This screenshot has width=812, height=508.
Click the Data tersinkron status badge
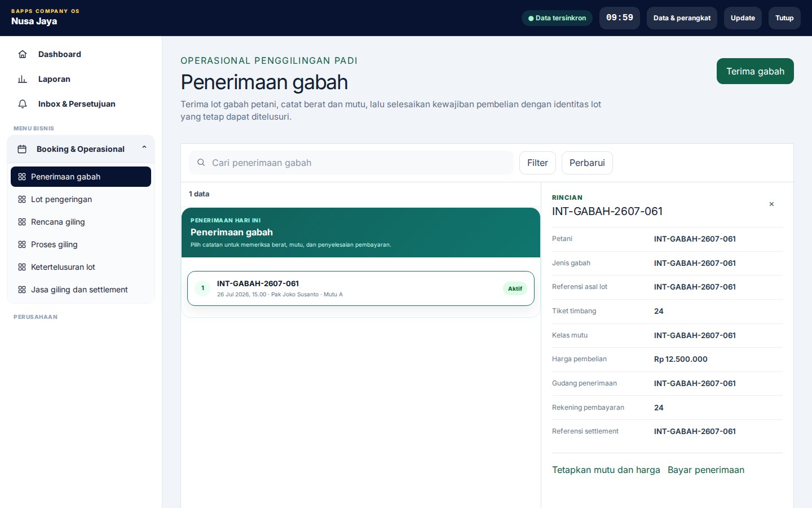click(557, 18)
